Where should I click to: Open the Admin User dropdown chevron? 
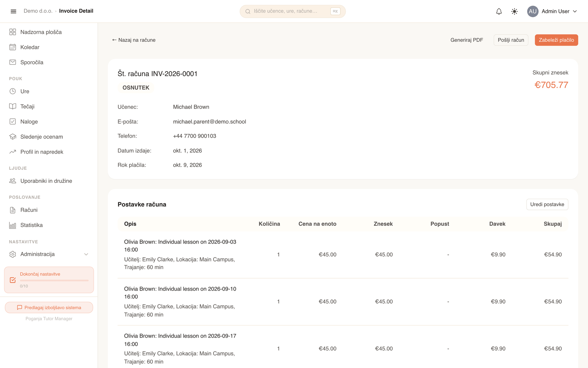click(575, 11)
